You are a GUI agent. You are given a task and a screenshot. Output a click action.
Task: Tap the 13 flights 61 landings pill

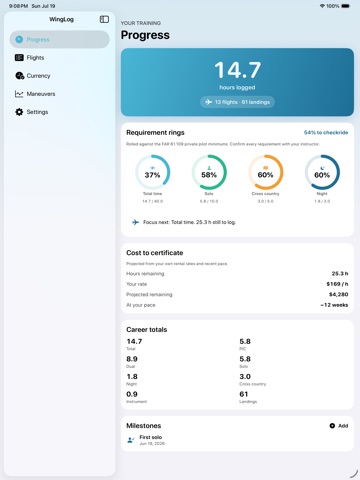(x=237, y=102)
